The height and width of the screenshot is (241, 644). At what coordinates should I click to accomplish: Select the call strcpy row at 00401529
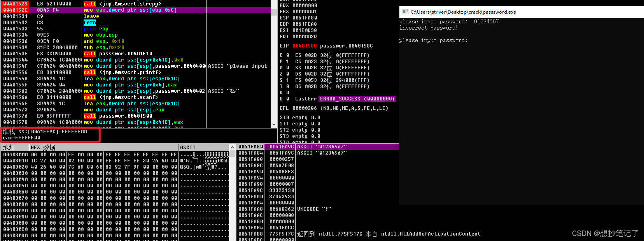[x=136, y=4]
